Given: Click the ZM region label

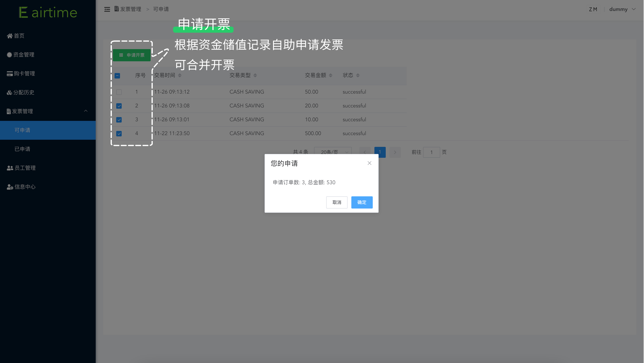Looking at the screenshot, I should click(593, 9).
